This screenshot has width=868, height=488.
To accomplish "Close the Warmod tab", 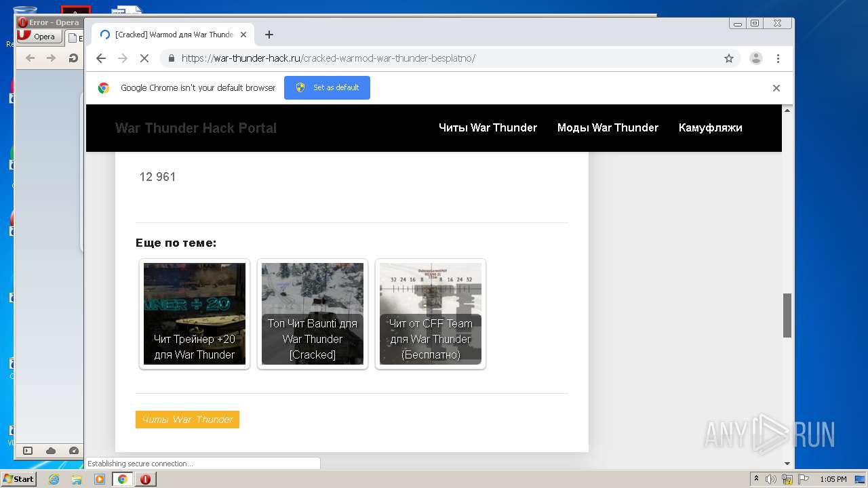I will [242, 35].
